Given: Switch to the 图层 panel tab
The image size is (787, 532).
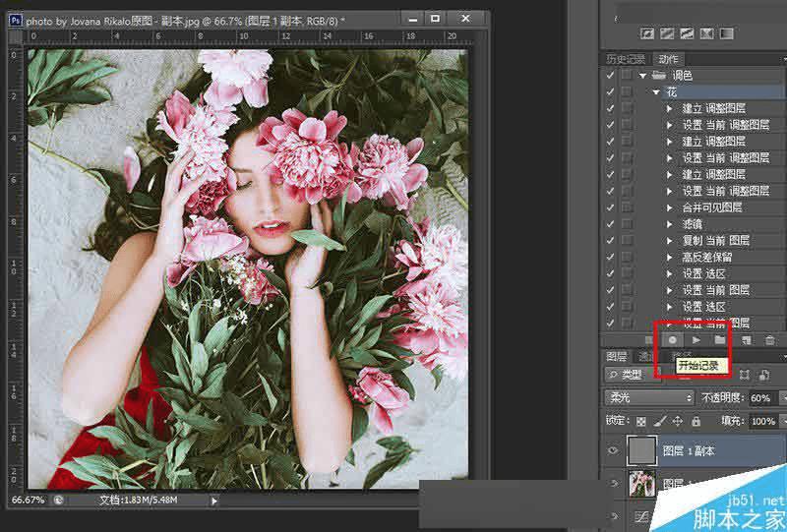Looking at the screenshot, I should click(616, 357).
